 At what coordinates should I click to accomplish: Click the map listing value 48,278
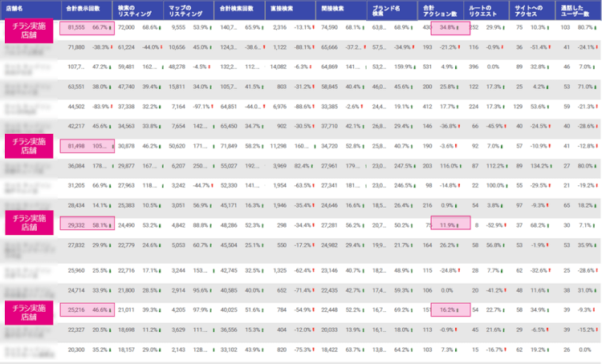(x=177, y=67)
